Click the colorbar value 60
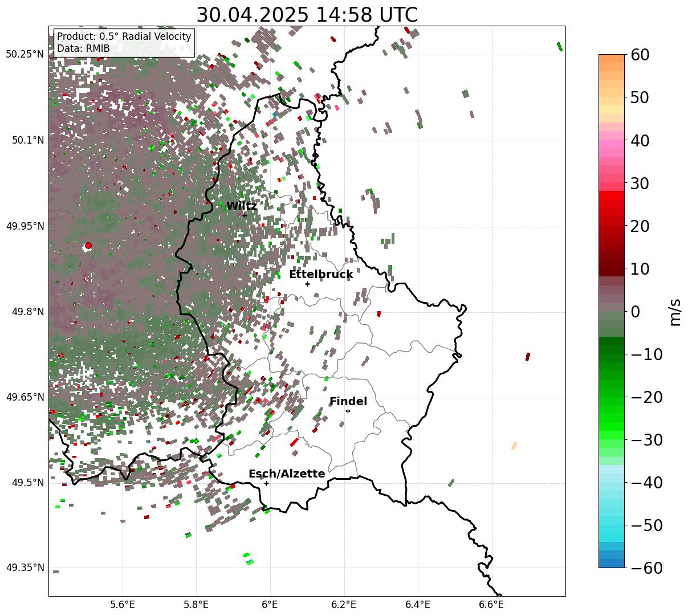This screenshot has width=688, height=616. (x=641, y=55)
